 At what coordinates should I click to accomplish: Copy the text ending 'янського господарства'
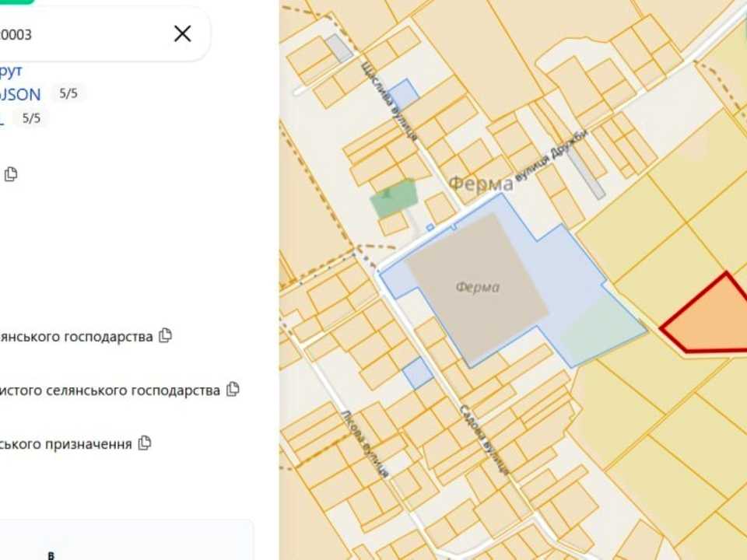(165, 336)
